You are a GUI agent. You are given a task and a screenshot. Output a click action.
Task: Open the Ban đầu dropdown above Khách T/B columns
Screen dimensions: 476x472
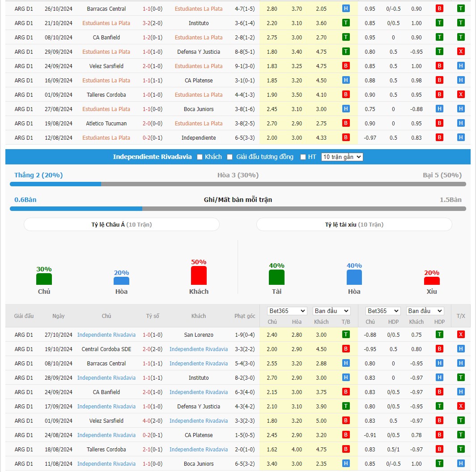pos(331,311)
